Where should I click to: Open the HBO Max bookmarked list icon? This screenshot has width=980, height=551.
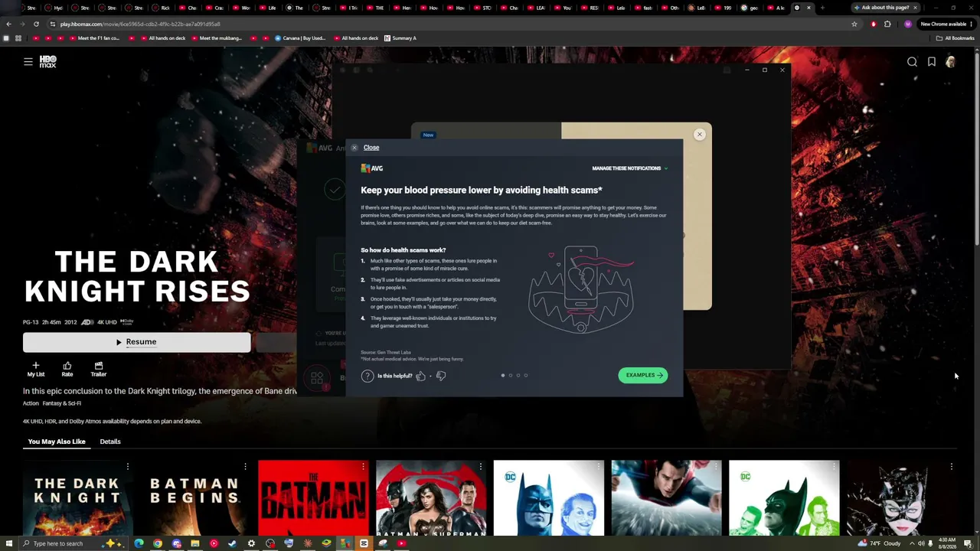932,62
